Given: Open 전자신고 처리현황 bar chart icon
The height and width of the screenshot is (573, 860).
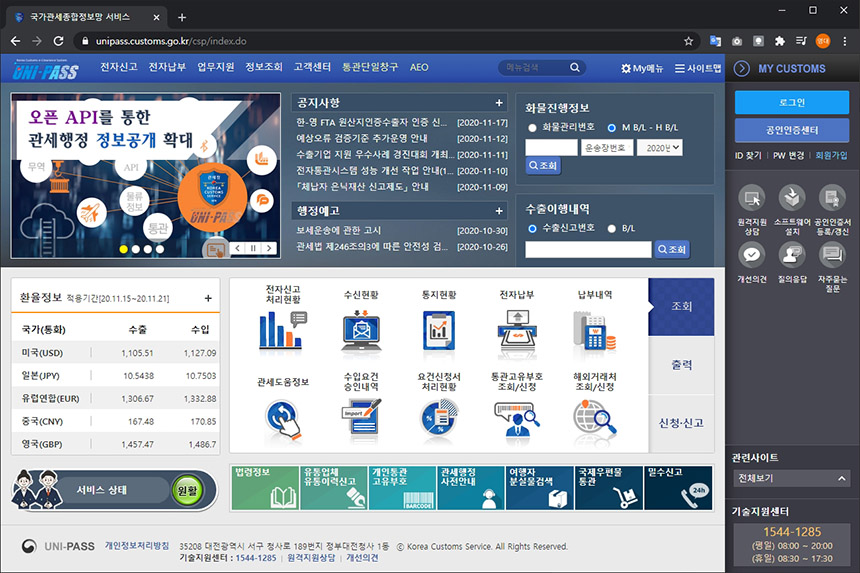Looking at the screenshot, I should (x=283, y=330).
